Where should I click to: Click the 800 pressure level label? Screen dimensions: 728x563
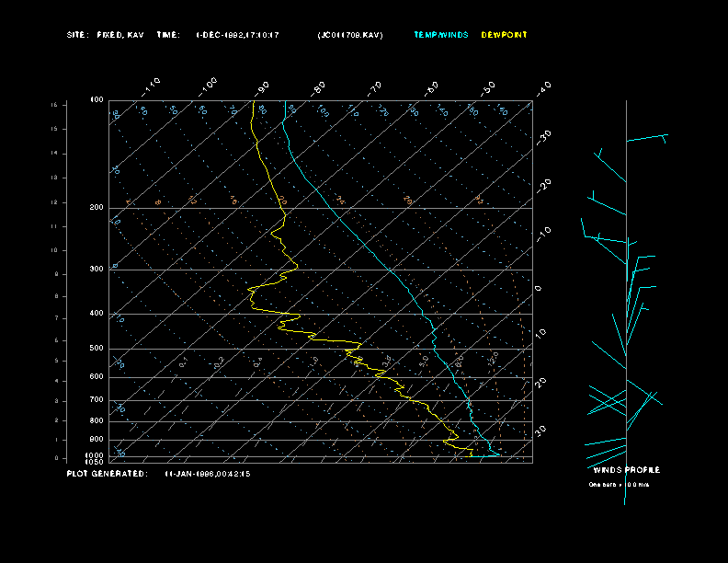[97, 420]
